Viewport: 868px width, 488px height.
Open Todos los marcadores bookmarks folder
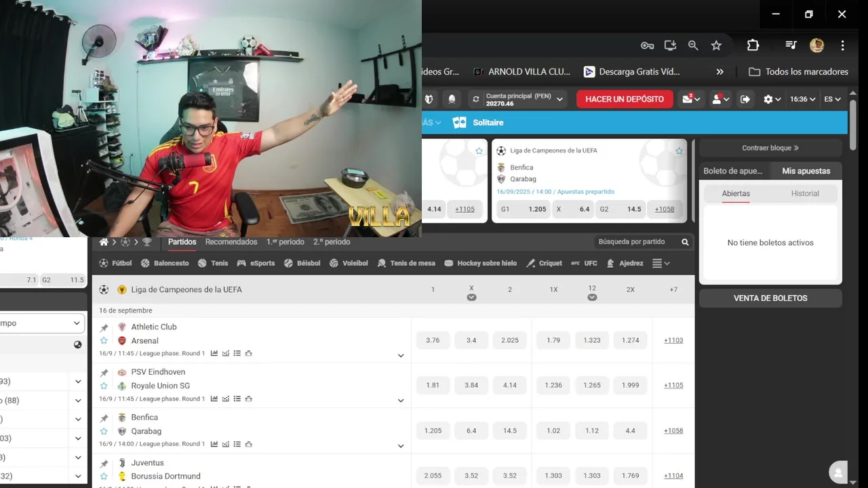pyautogui.click(x=798, y=72)
